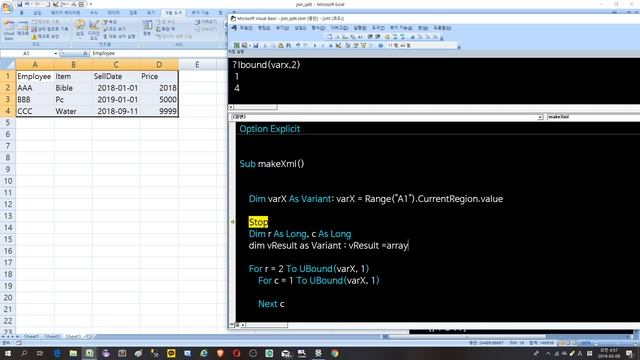Open the Object dropdown in code window
Screen dimensions: 640x360
tap(540, 117)
